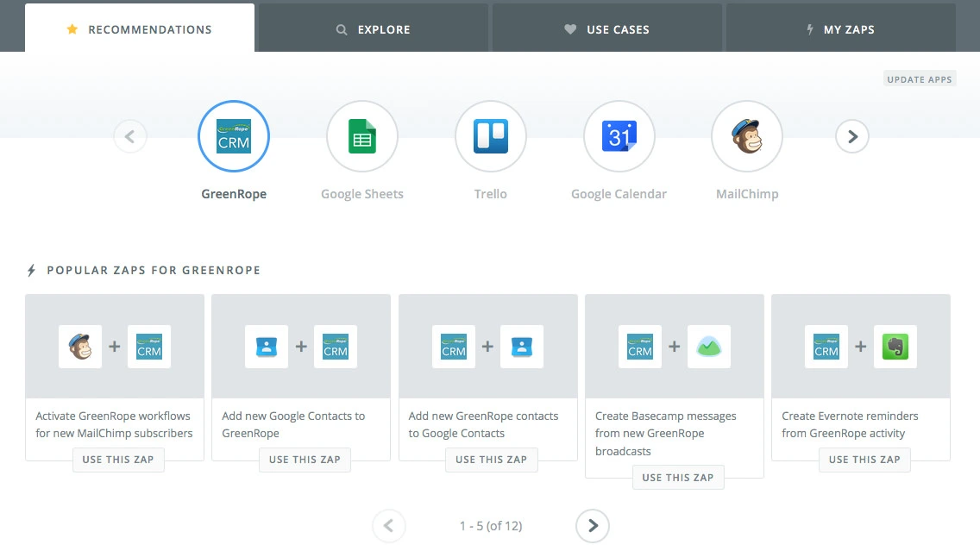Click the '1 - 5 (of 12)' page indicator
The height and width of the screenshot is (551, 980).
pyautogui.click(x=491, y=526)
